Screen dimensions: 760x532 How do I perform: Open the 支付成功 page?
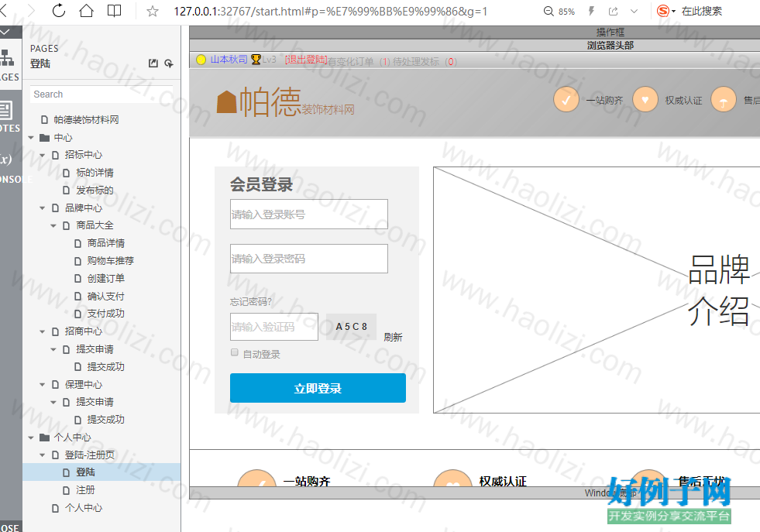[x=105, y=314]
